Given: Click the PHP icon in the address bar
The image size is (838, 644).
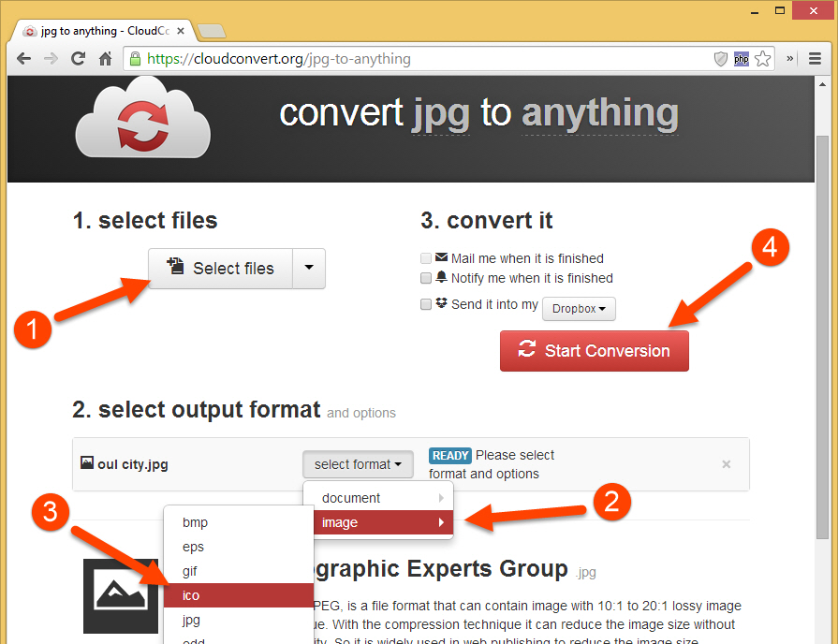Looking at the screenshot, I should click(x=742, y=58).
